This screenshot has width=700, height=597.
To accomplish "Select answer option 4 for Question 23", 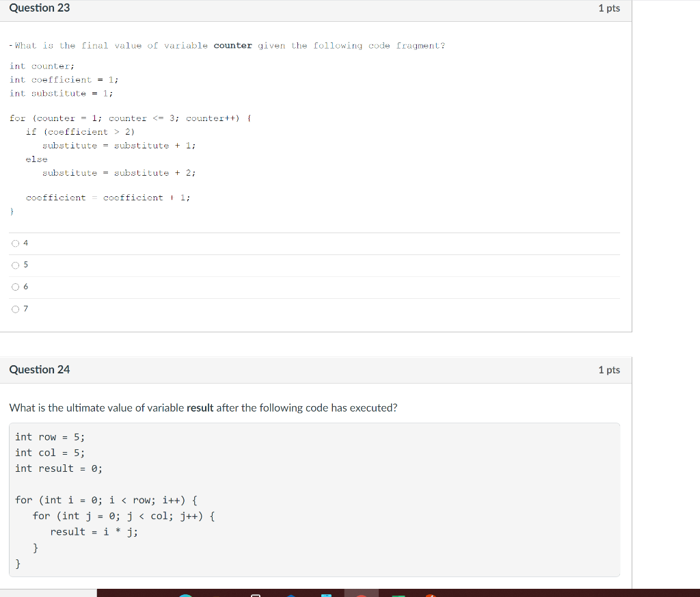I will [x=15, y=243].
